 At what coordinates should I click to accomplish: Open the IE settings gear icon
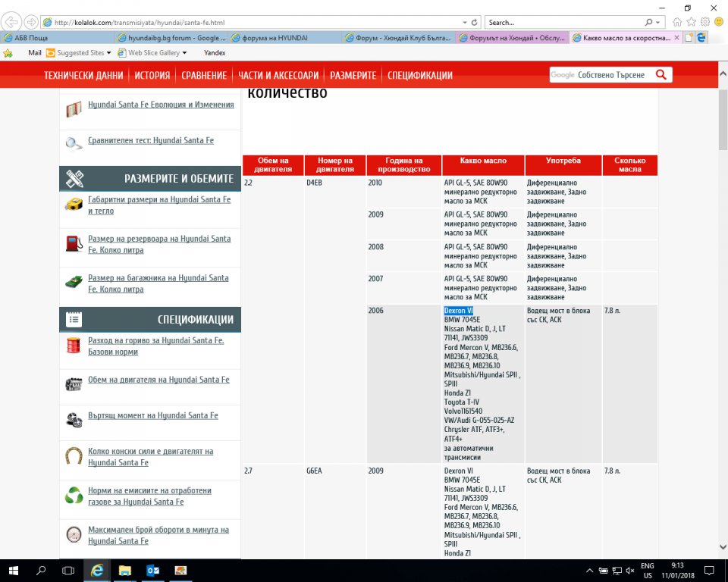(x=704, y=23)
